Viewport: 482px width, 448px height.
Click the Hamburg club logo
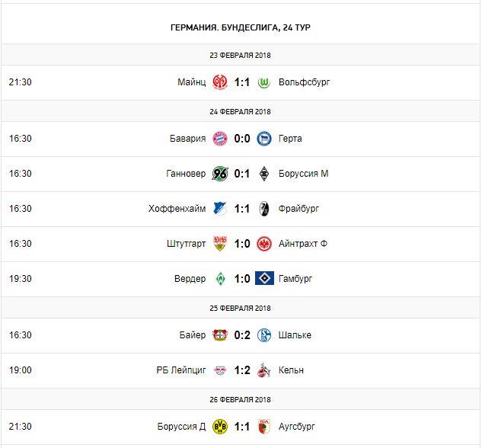pos(265,279)
